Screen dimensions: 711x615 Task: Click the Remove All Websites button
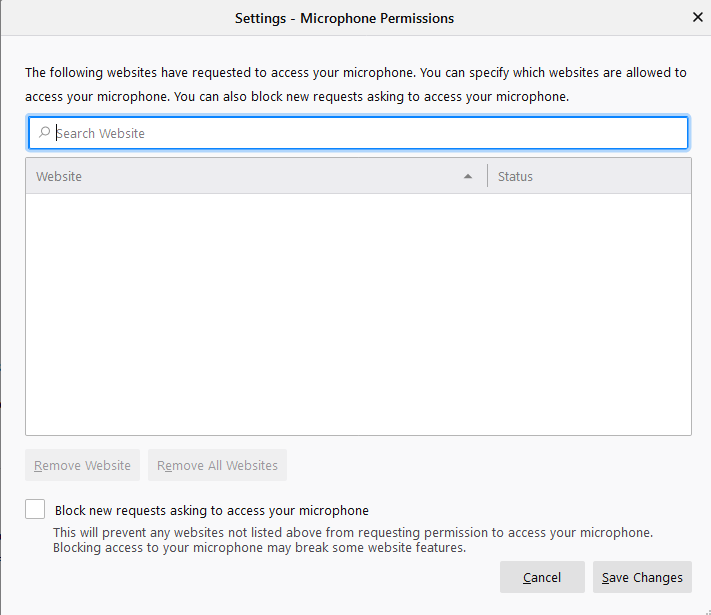pos(217,465)
